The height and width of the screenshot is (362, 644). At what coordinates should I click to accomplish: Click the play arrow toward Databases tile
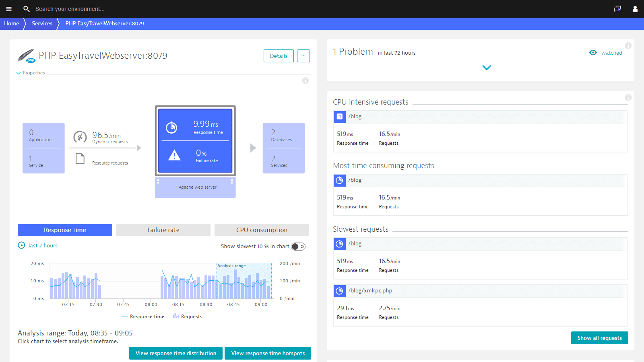pyautogui.click(x=253, y=148)
